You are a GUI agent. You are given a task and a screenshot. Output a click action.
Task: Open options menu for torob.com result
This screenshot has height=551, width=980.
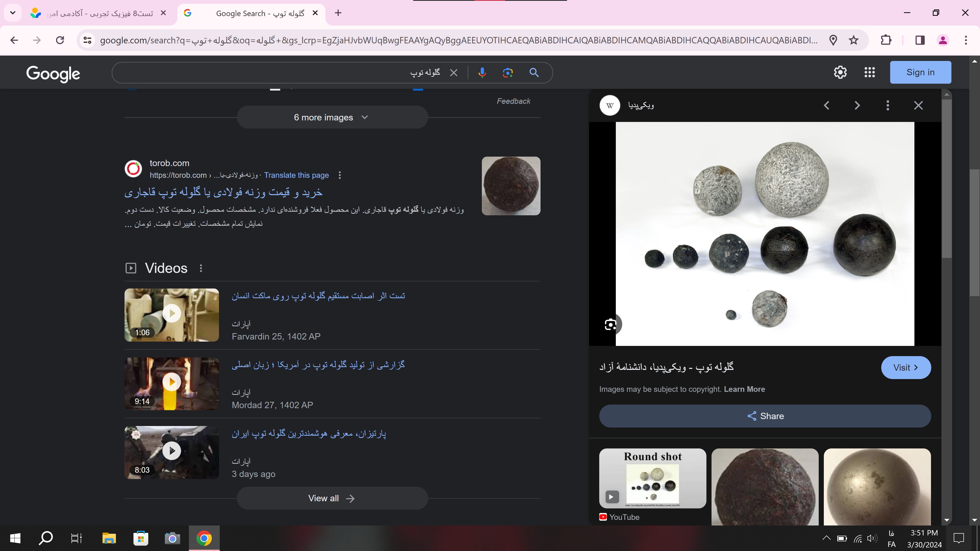[x=340, y=175]
